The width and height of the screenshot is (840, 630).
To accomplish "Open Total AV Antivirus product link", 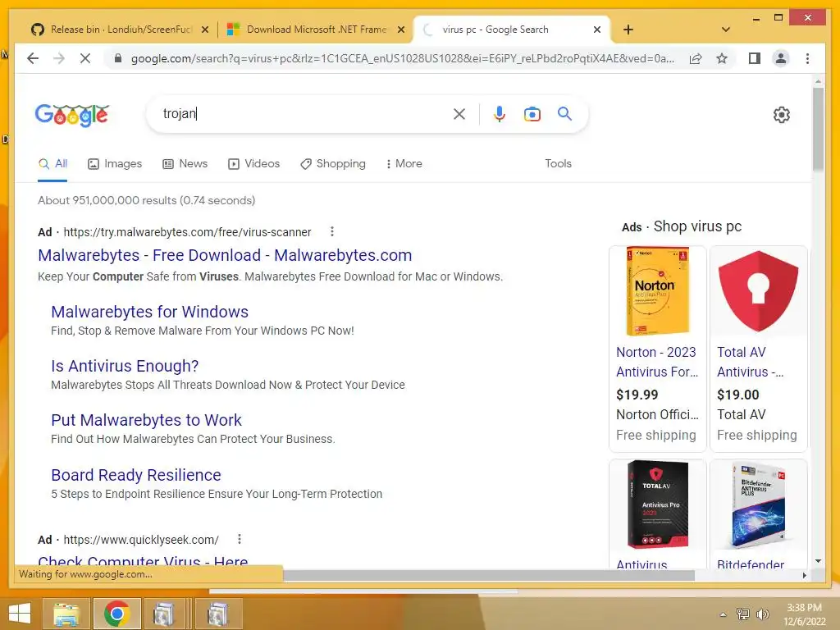I will 750,362.
